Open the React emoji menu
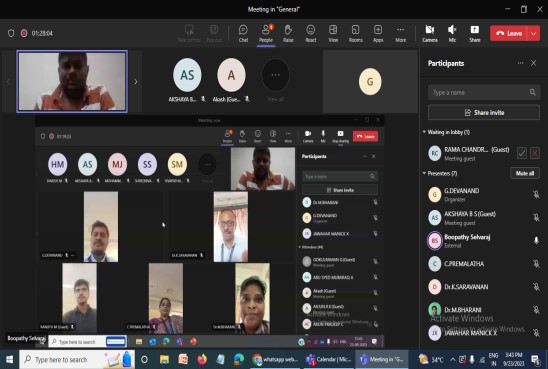This screenshot has height=369, width=548. [311, 33]
